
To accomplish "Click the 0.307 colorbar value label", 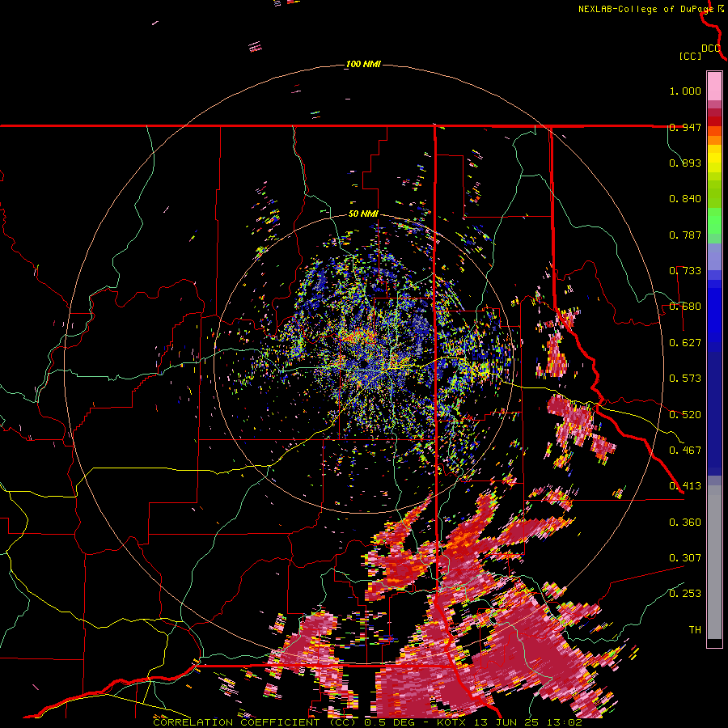I will click(685, 558).
